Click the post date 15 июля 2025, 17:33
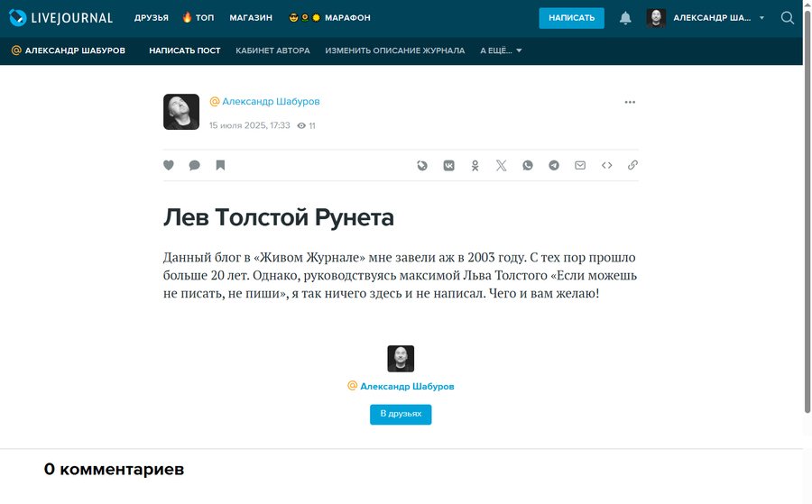This screenshot has width=812, height=504. coord(250,125)
